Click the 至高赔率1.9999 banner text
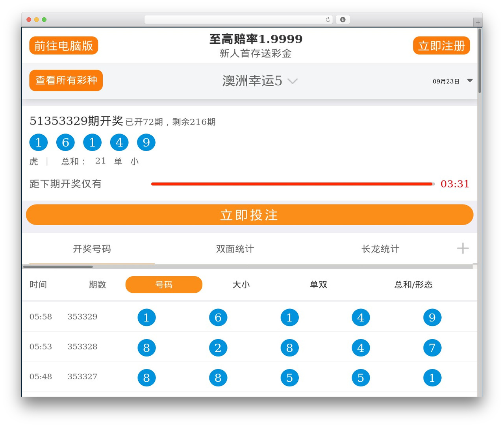Viewport: 504px width, 427px height. (x=256, y=39)
